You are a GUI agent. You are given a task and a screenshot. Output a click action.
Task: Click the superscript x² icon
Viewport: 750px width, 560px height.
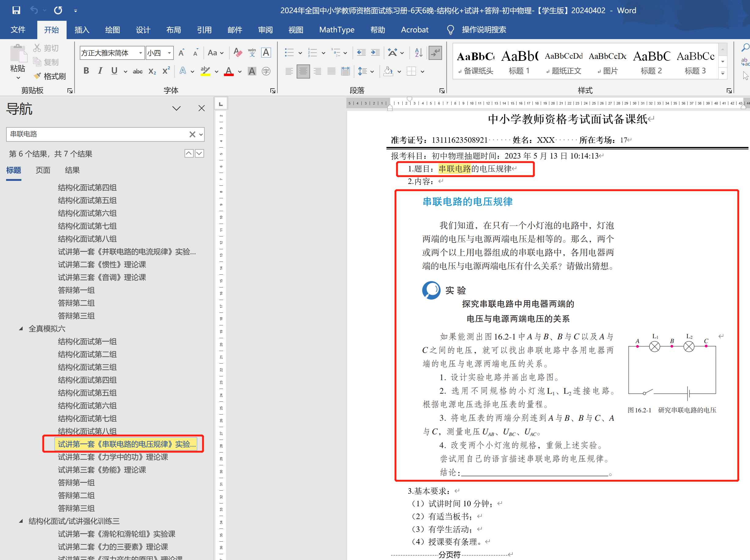166,71
